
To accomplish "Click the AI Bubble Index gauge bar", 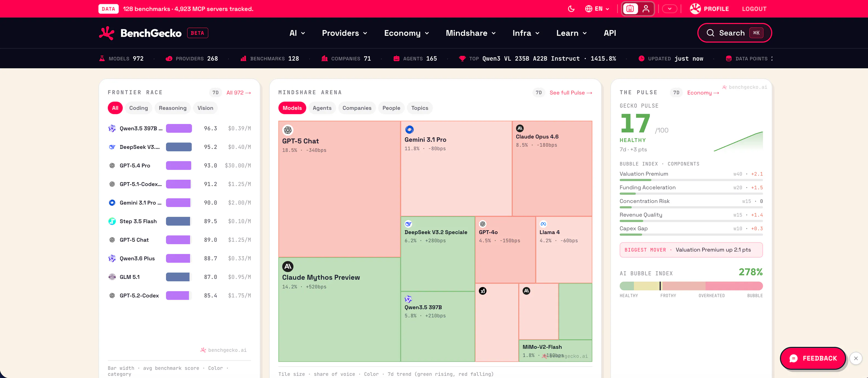I will pyautogui.click(x=691, y=286).
